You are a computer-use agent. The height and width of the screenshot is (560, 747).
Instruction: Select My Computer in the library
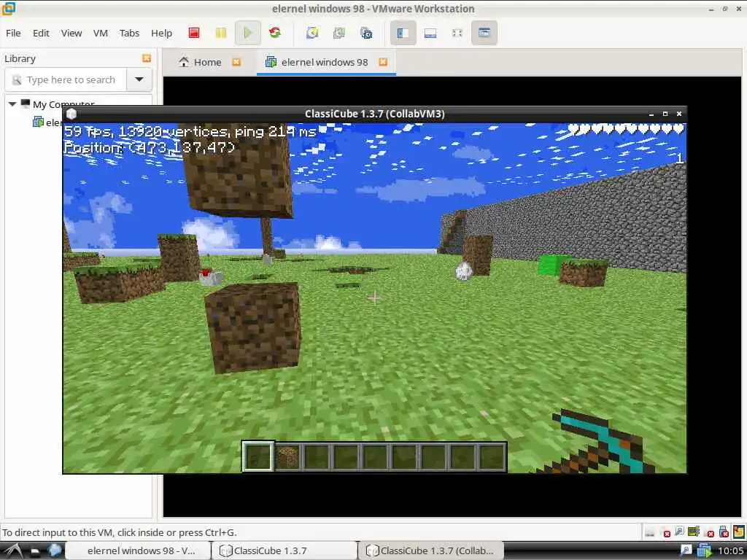pyautogui.click(x=58, y=104)
